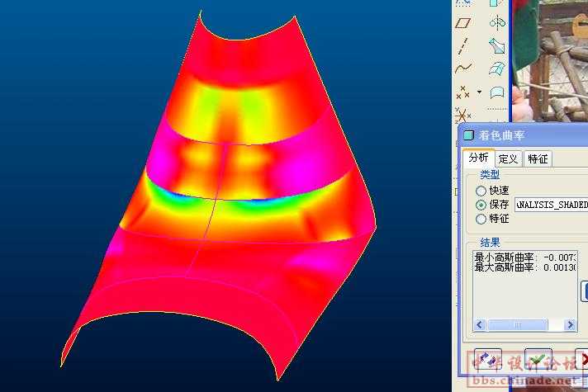Viewport: 588px width, 392px height.
Task: Click the green checkmark accept button
Action: (538, 359)
